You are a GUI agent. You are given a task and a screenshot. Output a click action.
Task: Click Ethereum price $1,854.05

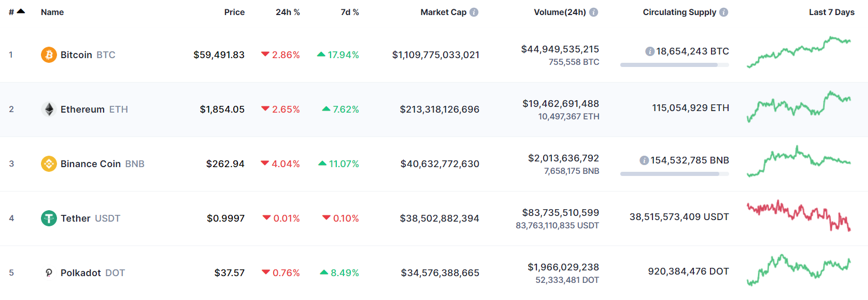pyautogui.click(x=222, y=109)
